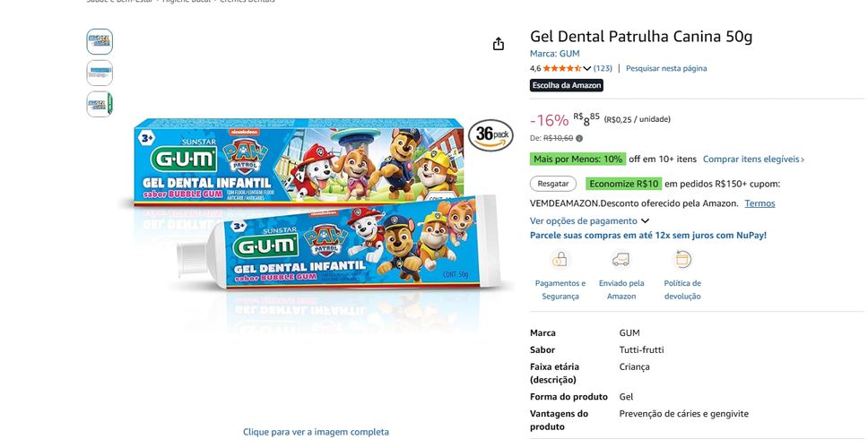Select the third product thumbnail
Image resolution: width=868 pixels, height=448 pixels.
tap(100, 104)
